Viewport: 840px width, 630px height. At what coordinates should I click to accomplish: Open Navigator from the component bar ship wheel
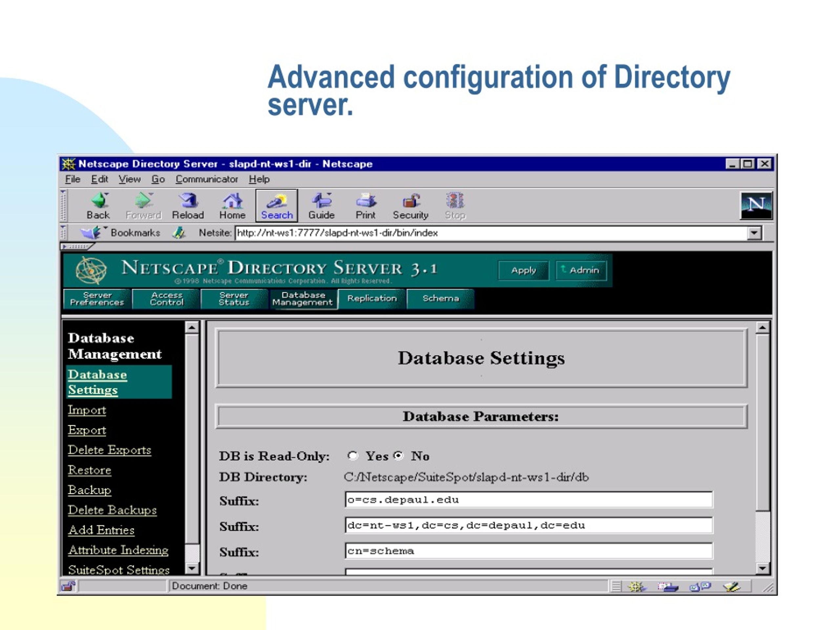coord(637,587)
